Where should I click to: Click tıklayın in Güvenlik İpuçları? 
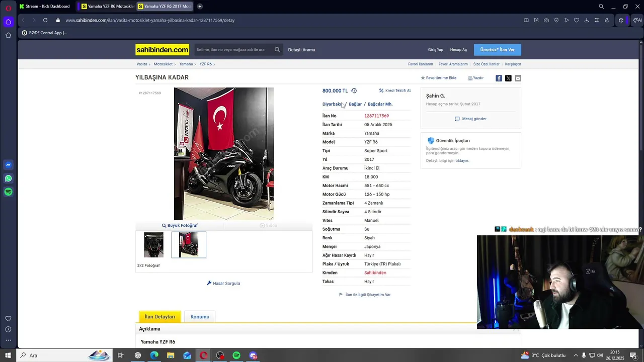point(461,161)
